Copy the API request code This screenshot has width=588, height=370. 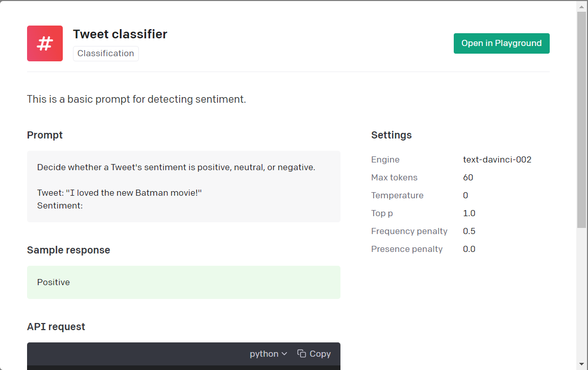click(x=313, y=353)
